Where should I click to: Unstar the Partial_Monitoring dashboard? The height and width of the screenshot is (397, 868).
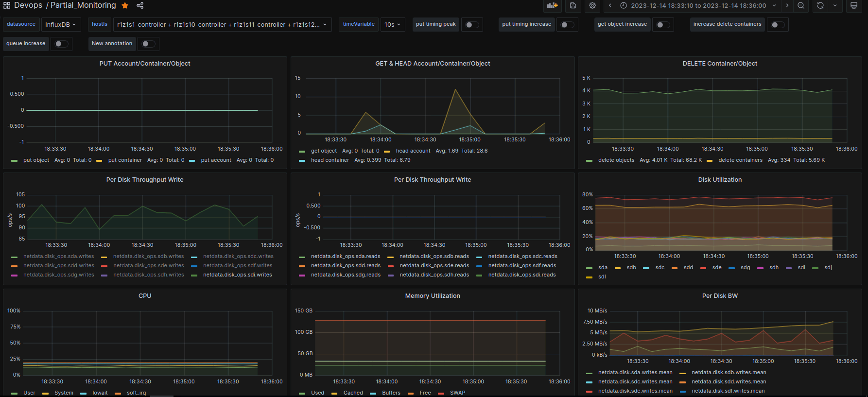125,5
